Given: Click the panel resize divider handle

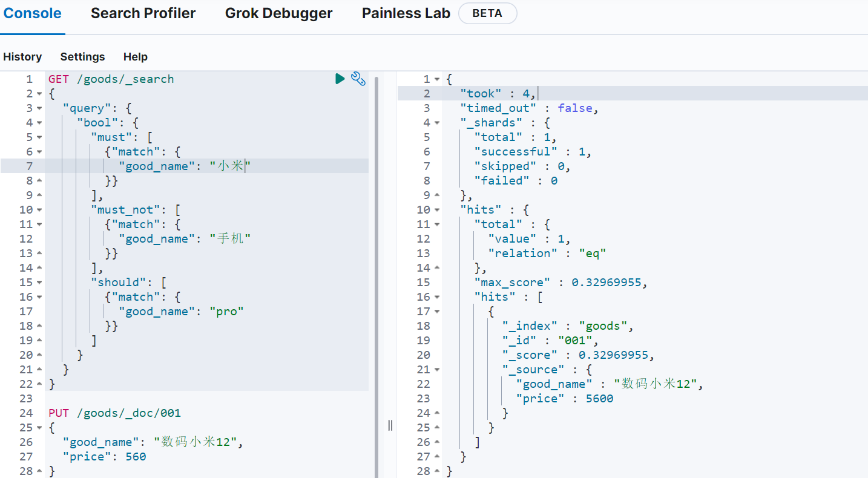Looking at the screenshot, I should [390, 425].
